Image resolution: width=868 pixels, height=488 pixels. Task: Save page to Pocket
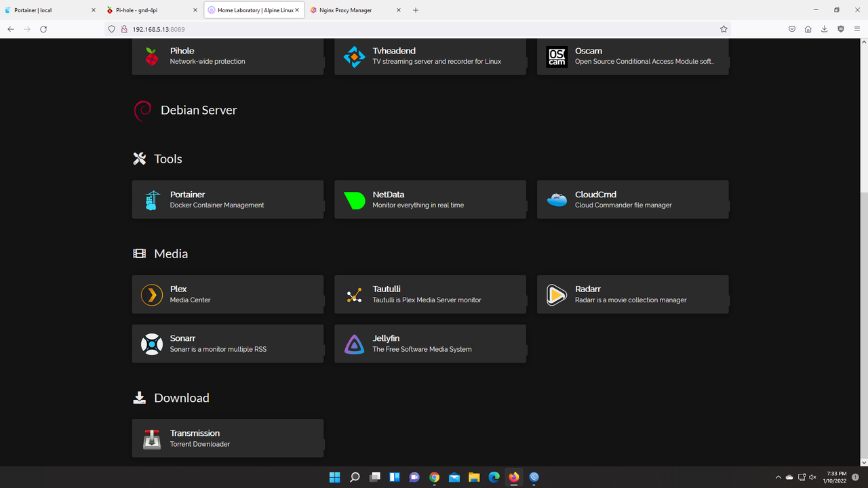(792, 29)
